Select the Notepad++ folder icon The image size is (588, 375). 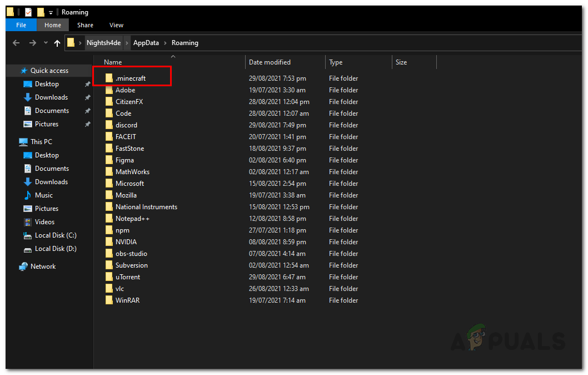[109, 219]
